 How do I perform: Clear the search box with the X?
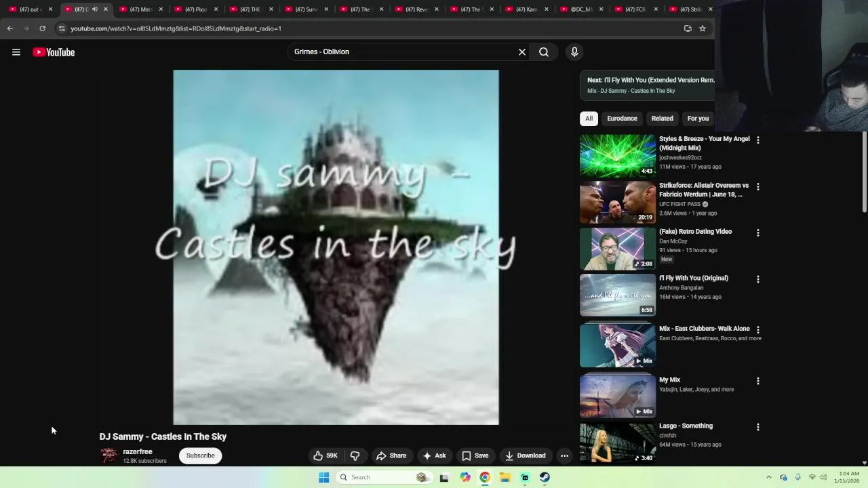522,52
